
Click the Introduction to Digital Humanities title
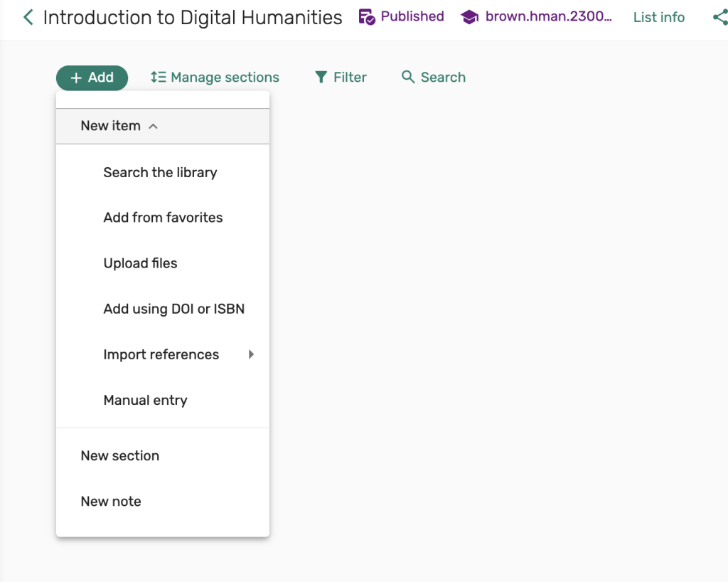point(193,17)
